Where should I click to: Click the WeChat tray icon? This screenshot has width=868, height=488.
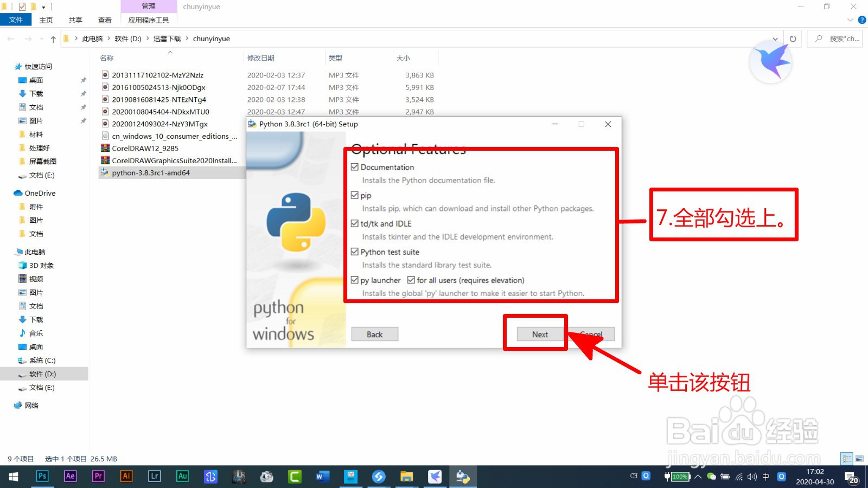click(x=711, y=477)
